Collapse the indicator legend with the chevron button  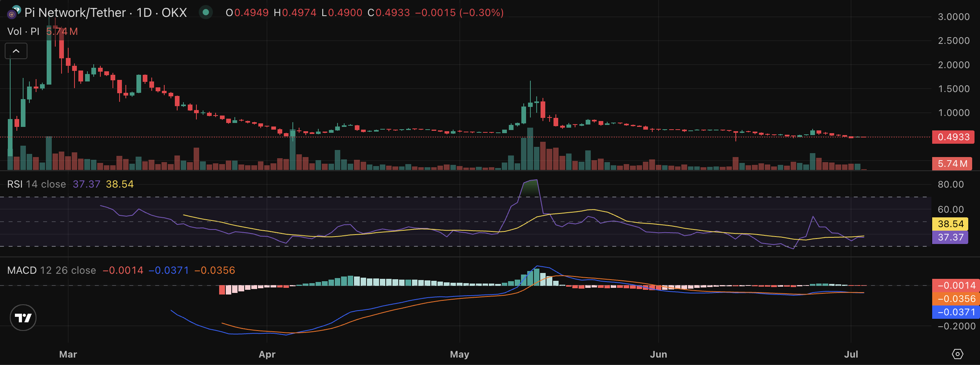(x=16, y=51)
